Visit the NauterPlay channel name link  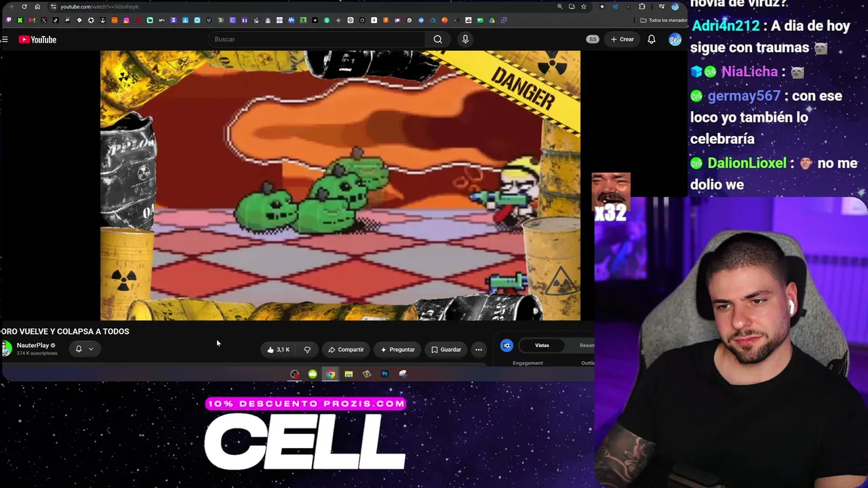[33, 346]
